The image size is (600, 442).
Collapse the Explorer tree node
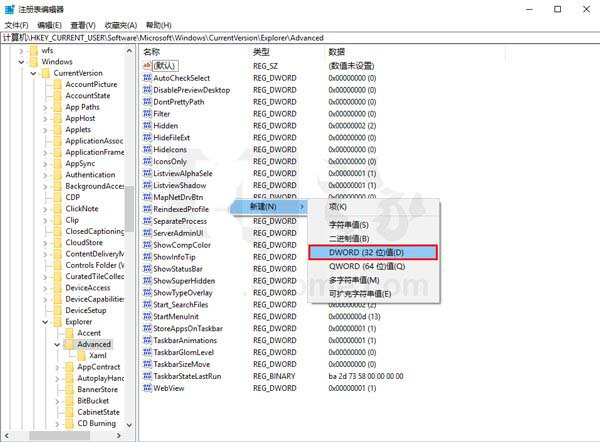45,322
